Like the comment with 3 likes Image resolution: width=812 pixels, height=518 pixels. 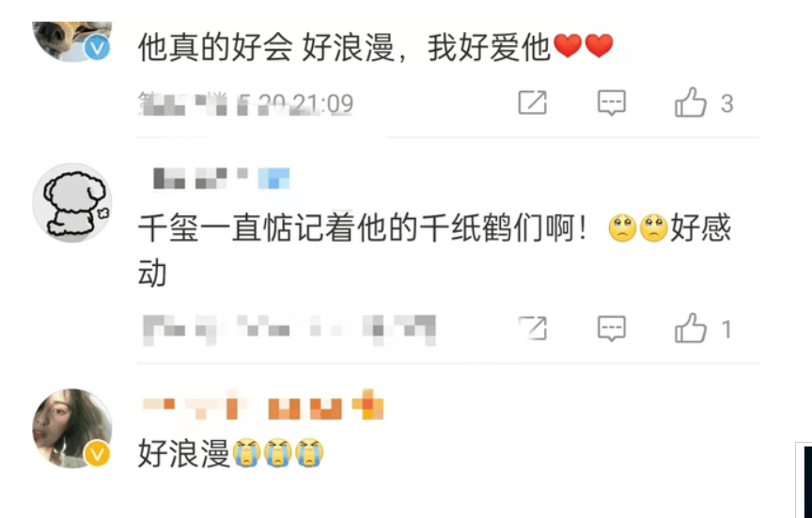pyautogui.click(x=691, y=102)
